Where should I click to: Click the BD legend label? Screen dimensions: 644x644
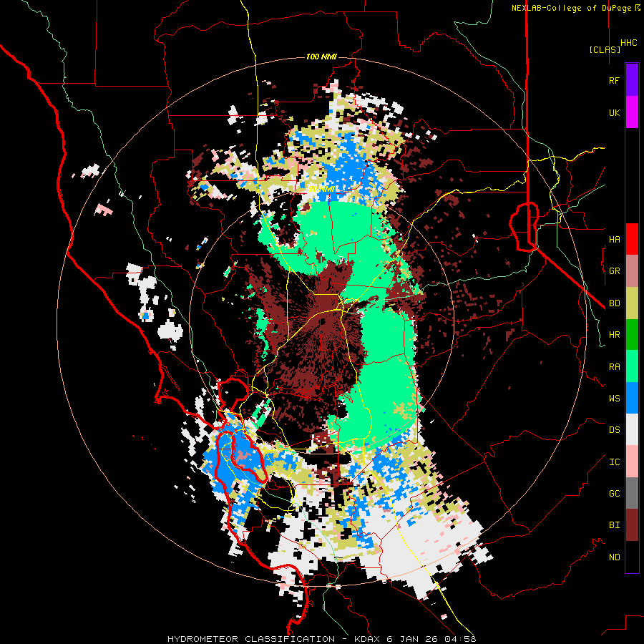pos(614,303)
